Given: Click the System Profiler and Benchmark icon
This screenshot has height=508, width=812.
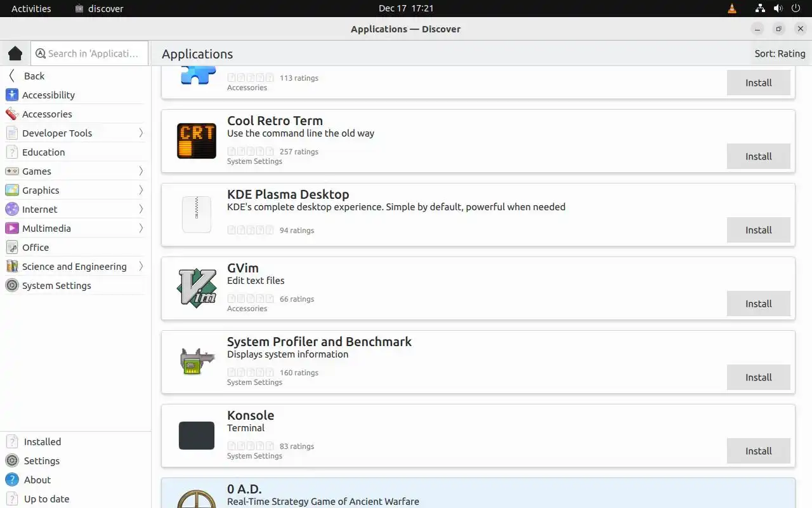Looking at the screenshot, I should pos(197,362).
